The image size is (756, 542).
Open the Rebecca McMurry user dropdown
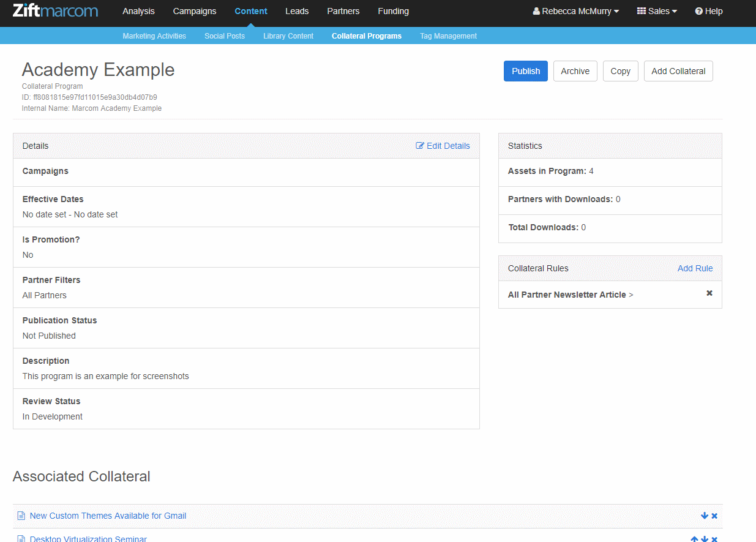[576, 11]
